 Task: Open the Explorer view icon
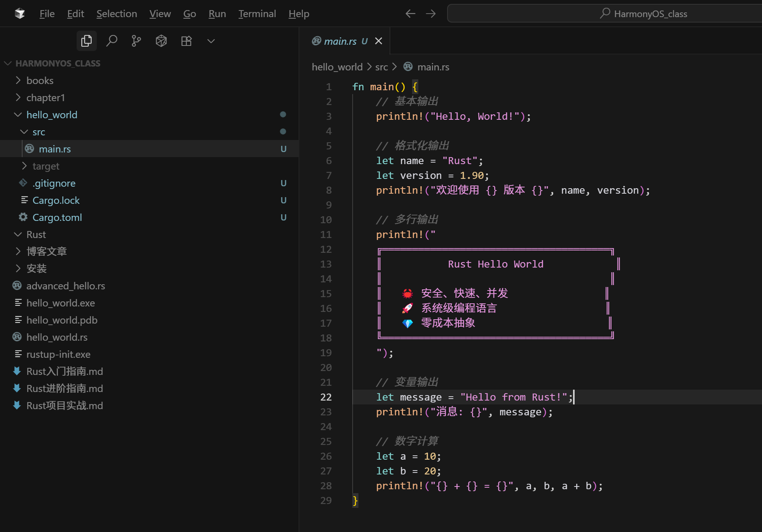(x=86, y=41)
